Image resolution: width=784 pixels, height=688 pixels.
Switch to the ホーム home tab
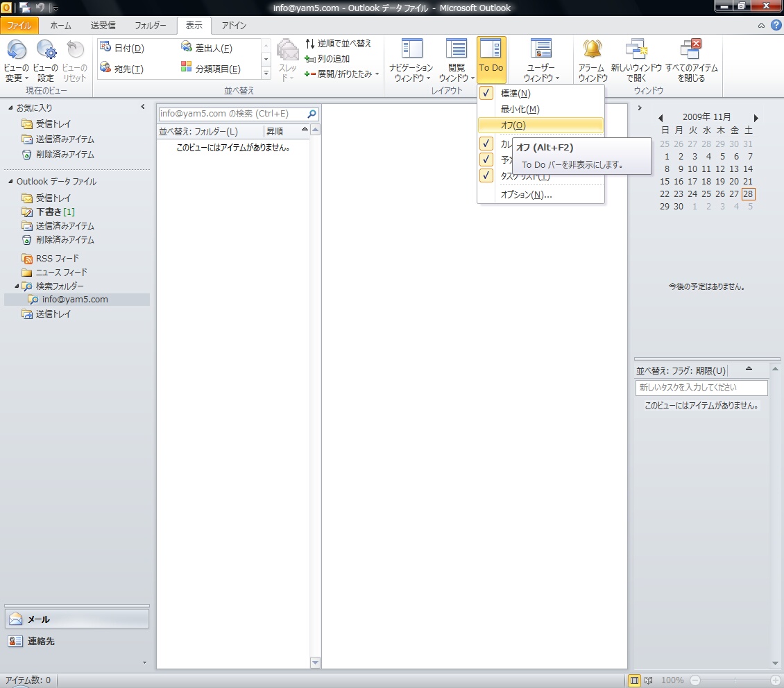pos(60,26)
